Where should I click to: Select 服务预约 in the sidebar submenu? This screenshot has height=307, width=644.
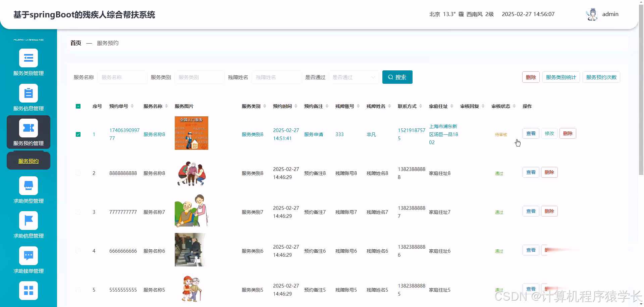tap(28, 161)
